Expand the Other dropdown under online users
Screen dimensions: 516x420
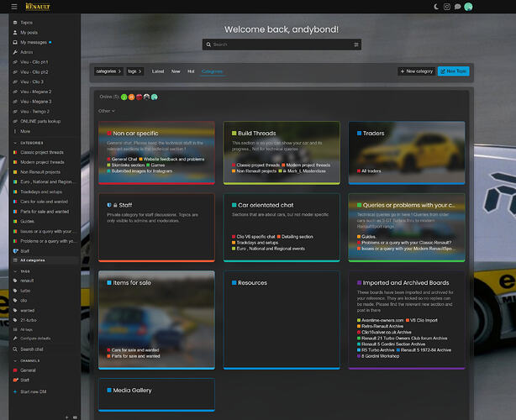[107, 111]
